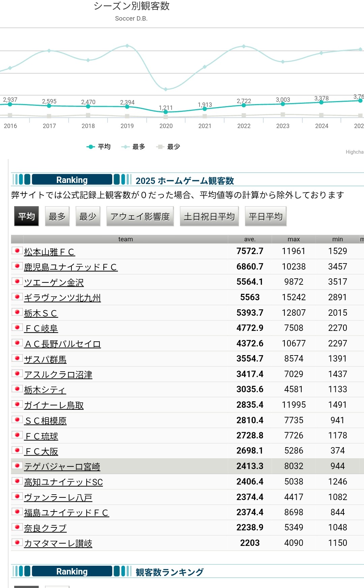The image size is (364, 588).
Task: Sort table by max column header
Action: click(x=294, y=239)
